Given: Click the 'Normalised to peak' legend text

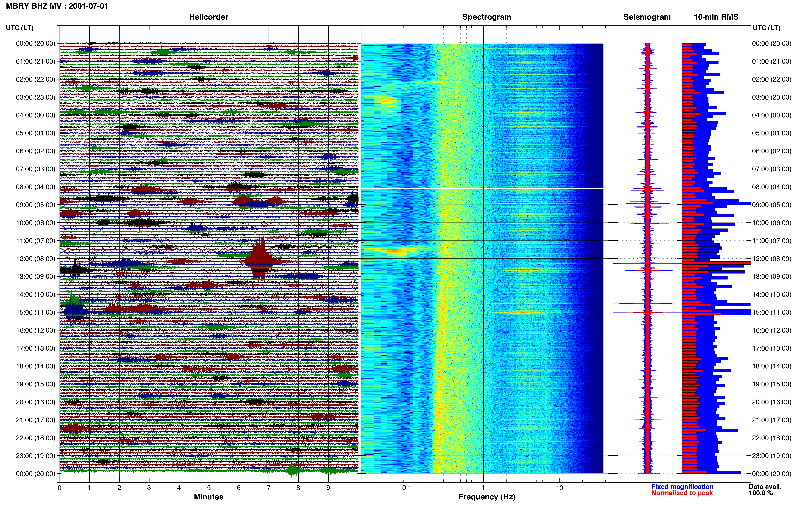Looking at the screenshot, I should 682,493.
